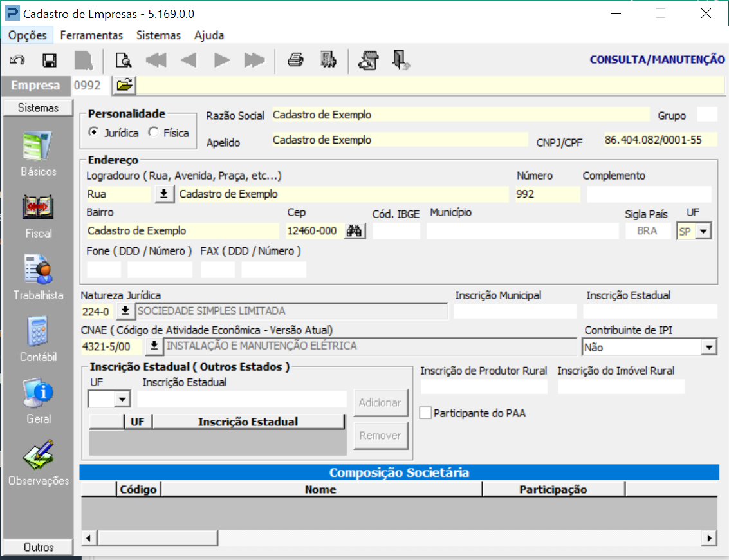Click the Participação column header
Image resolution: width=729 pixels, height=560 pixels.
553,489
